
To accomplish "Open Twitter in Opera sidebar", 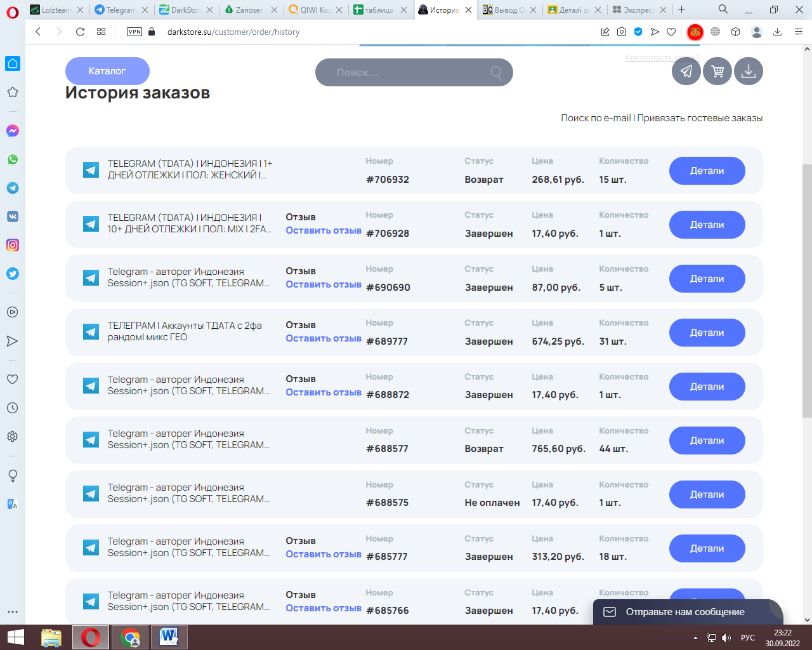I will 13,274.
